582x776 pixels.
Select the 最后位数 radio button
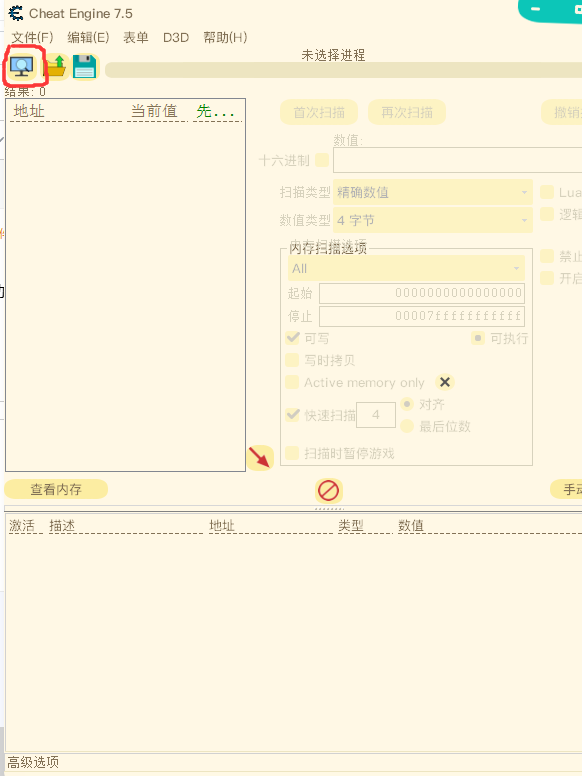[407, 426]
